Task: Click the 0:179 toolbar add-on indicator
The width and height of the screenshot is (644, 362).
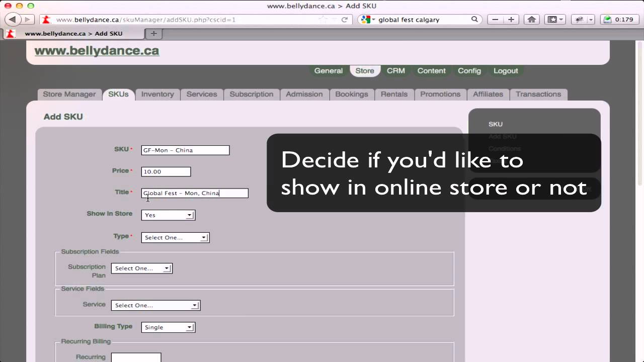Action: click(620, 20)
